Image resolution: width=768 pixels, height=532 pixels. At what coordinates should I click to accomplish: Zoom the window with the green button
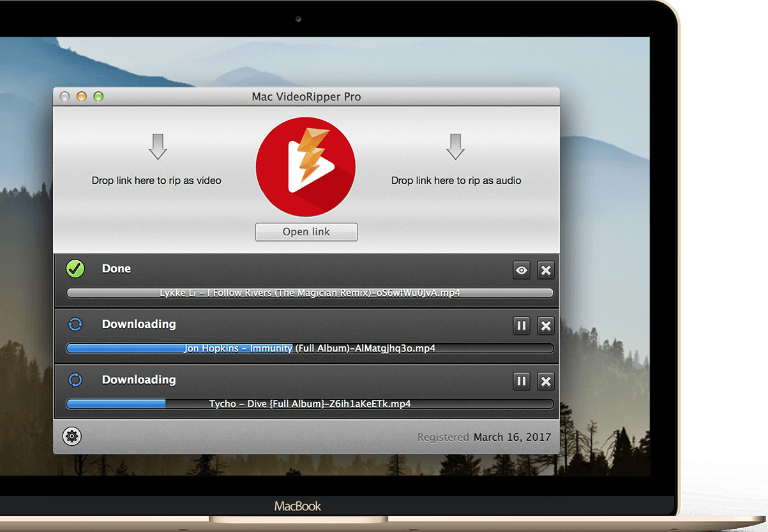[x=98, y=97]
